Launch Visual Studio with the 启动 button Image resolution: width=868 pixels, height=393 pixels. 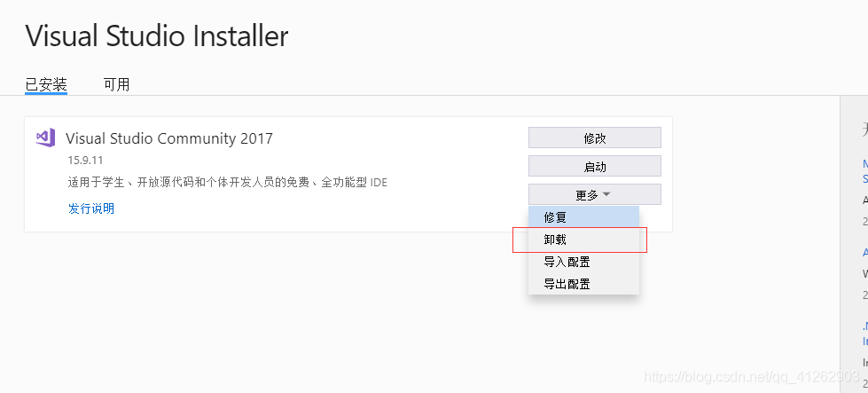pos(595,166)
